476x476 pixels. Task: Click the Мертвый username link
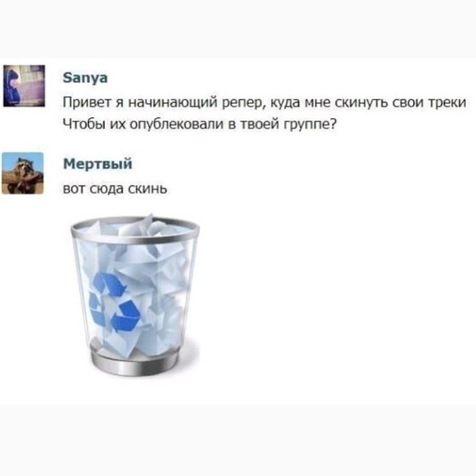98,164
